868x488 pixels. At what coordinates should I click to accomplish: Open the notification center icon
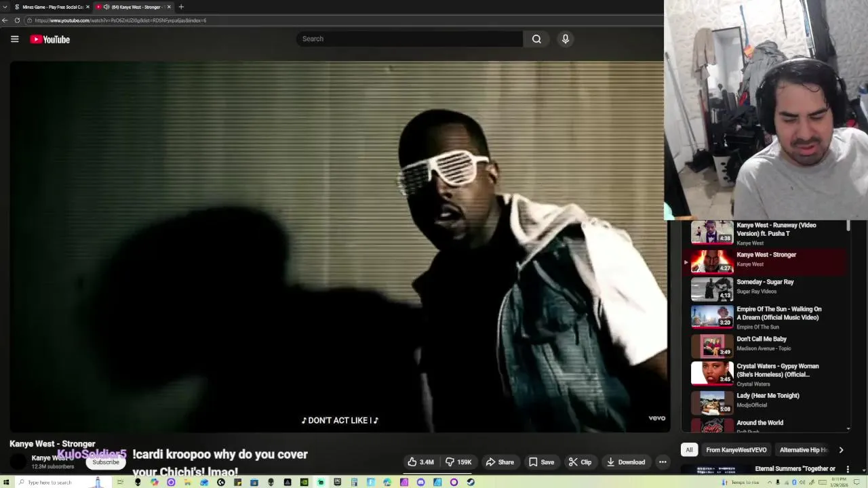click(x=856, y=483)
